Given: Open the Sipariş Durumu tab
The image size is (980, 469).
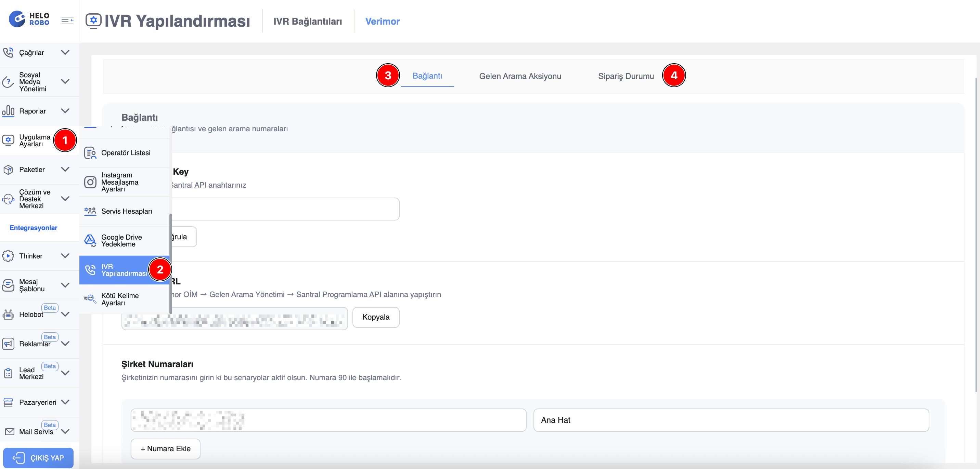Looking at the screenshot, I should point(626,76).
